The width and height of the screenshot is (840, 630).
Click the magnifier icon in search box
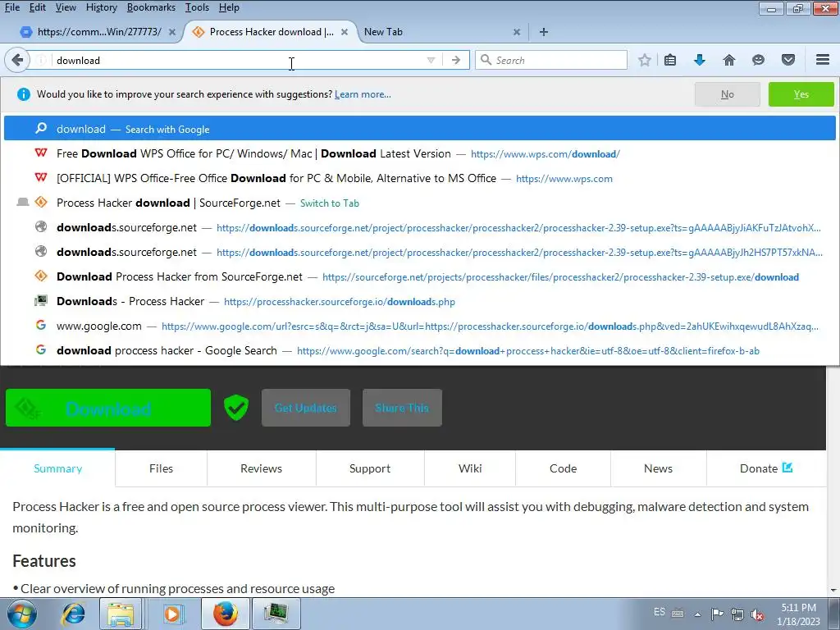pyautogui.click(x=486, y=60)
